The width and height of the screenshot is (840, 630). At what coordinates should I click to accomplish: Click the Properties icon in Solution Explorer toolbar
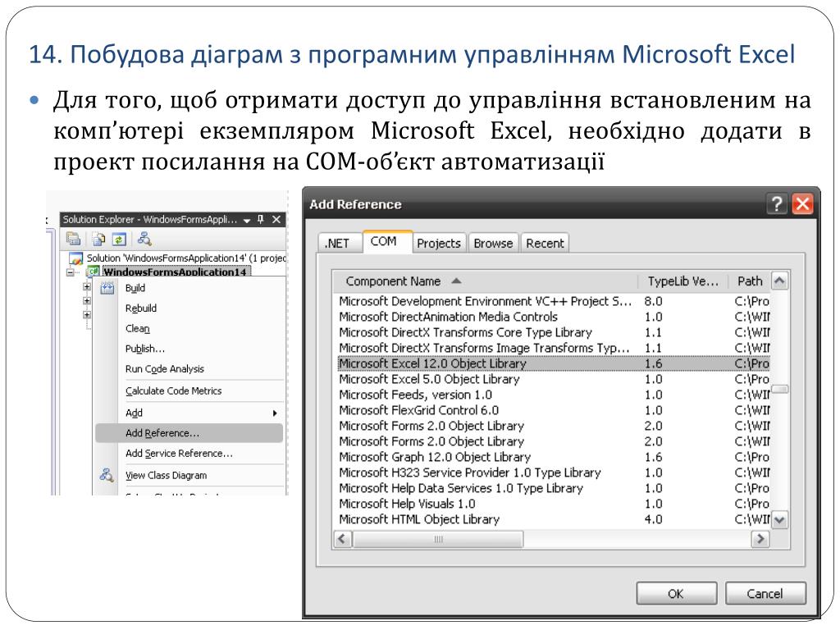73,239
